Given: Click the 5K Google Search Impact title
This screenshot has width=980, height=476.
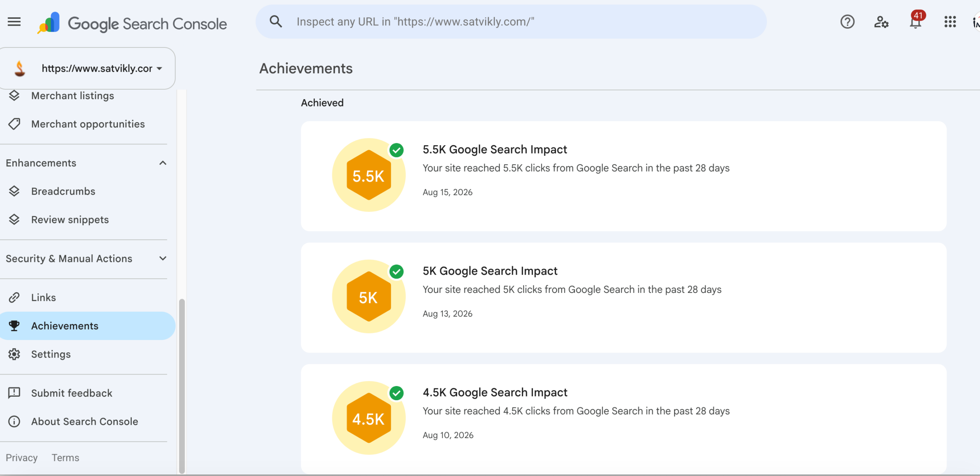Looking at the screenshot, I should point(490,271).
